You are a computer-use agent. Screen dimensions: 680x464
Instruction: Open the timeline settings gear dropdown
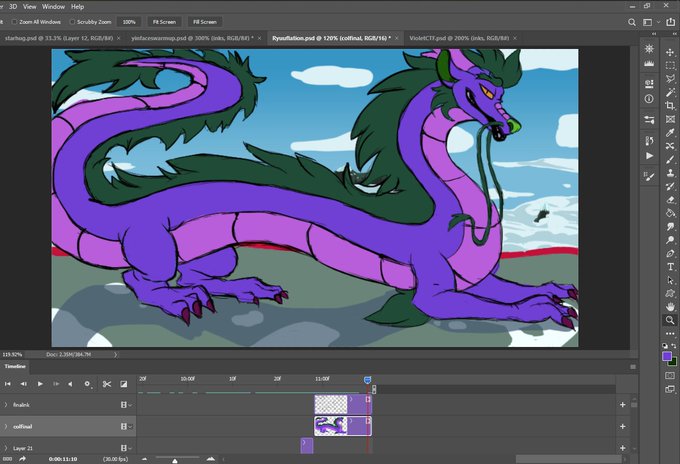click(x=88, y=384)
